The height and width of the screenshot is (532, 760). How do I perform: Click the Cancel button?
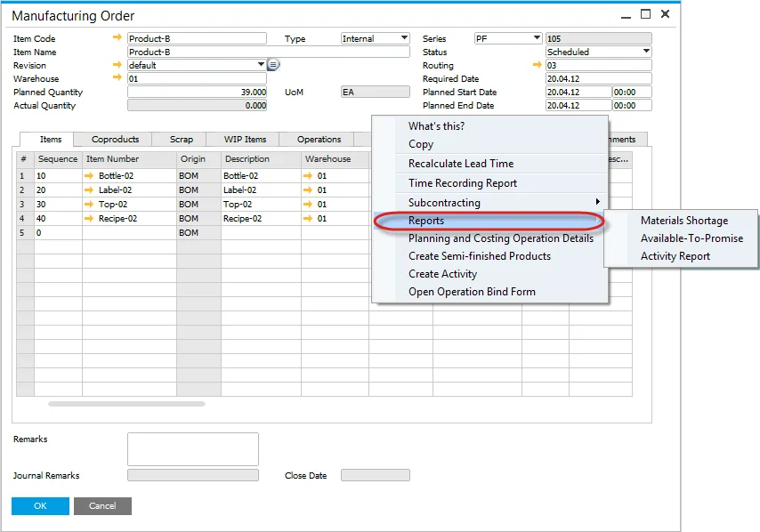tap(102, 506)
